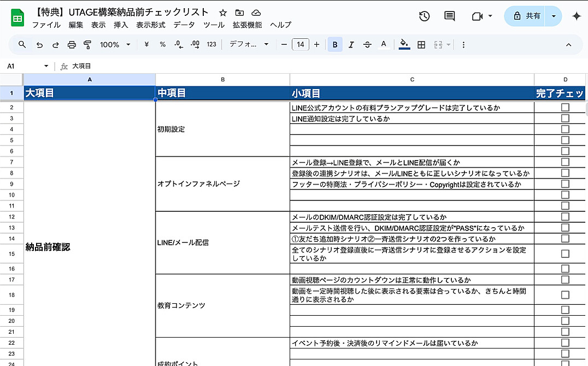The image size is (588, 366).
Task: Click the select-all corner box
Action: pyautogui.click(x=11, y=80)
